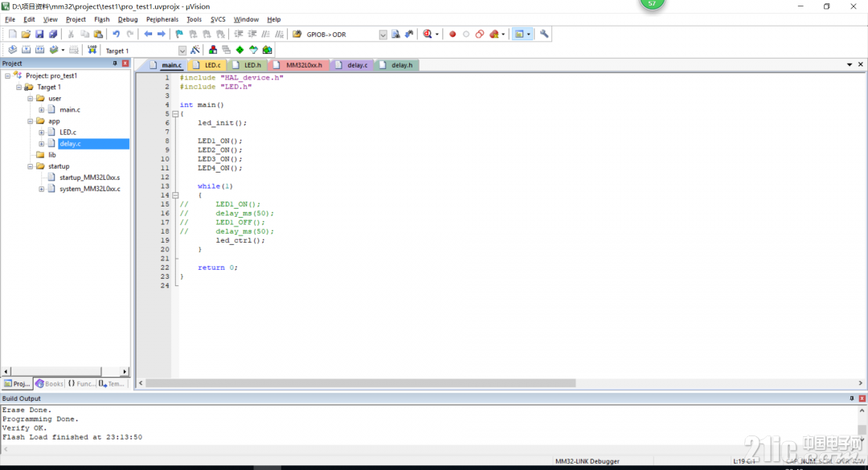
Task: Navigate forwards with the blue right arrow
Action: (x=161, y=35)
